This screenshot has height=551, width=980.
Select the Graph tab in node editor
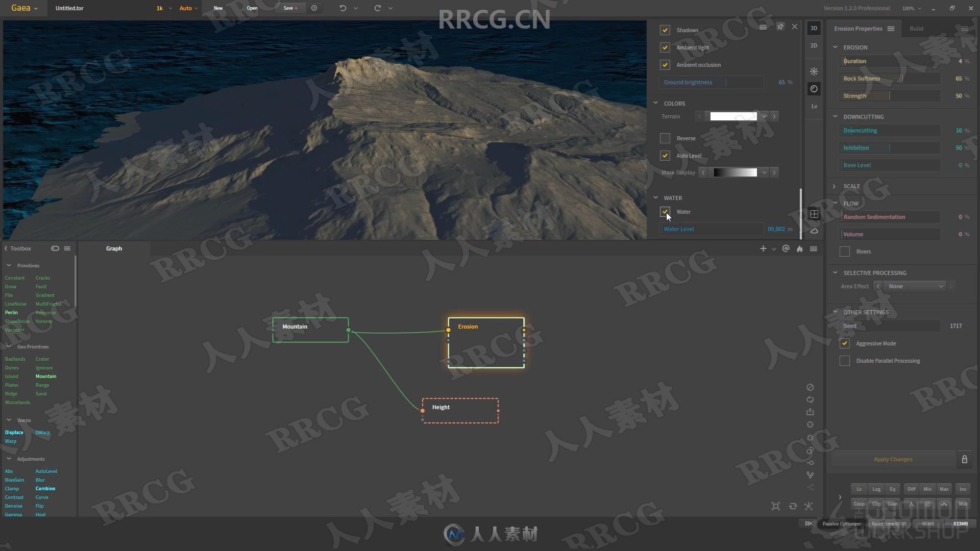coord(113,248)
